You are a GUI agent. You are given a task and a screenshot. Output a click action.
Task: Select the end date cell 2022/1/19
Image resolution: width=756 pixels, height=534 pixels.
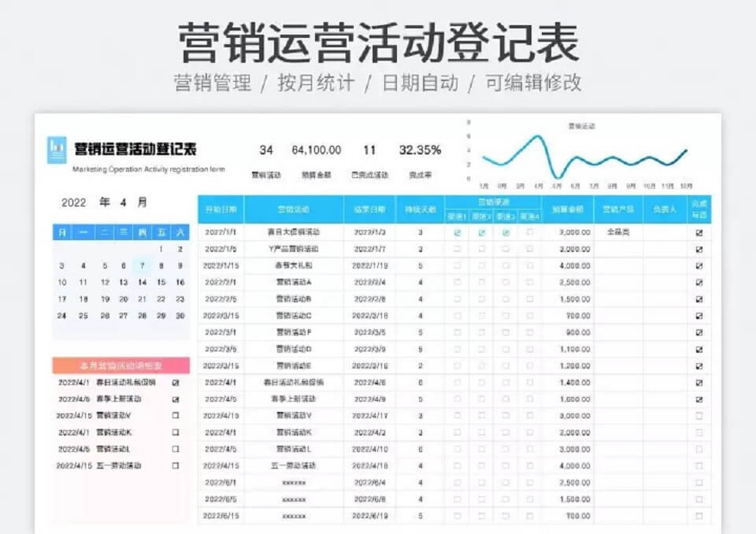tap(369, 265)
